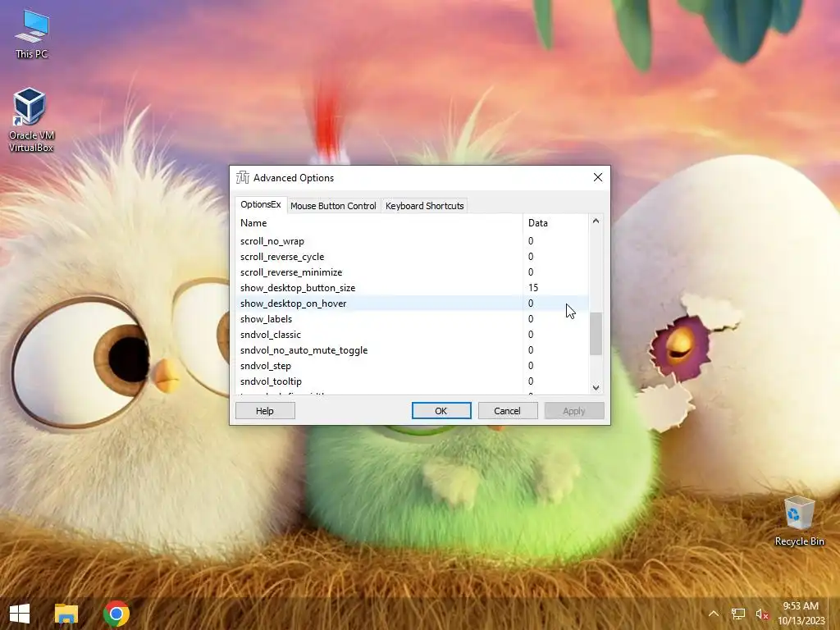The height and width of the screenshot is (630, 840).
Task: Open the Recycle Bin desktop icon
Action: coord(799,521)
